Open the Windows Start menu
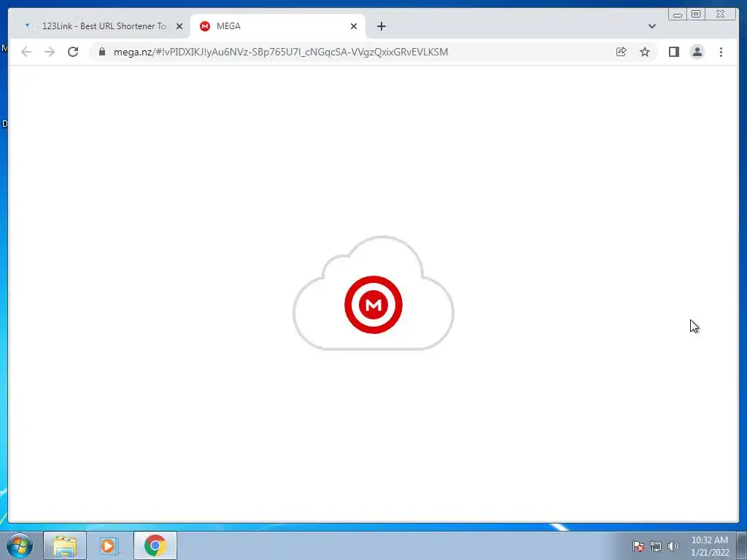 click(20, 545)
